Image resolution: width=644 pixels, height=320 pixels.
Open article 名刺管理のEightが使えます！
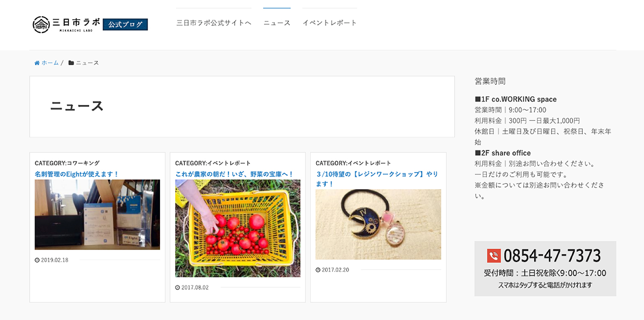77,174
